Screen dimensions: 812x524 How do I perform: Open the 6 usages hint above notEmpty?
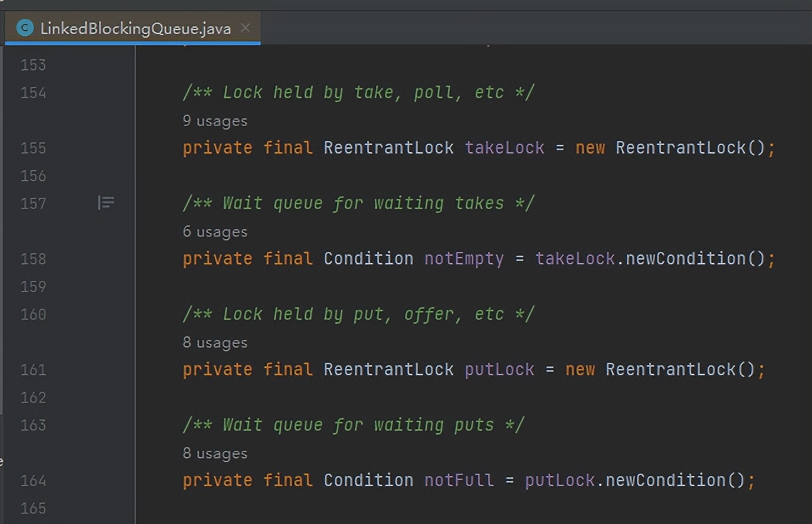click(x=215, y=232)
